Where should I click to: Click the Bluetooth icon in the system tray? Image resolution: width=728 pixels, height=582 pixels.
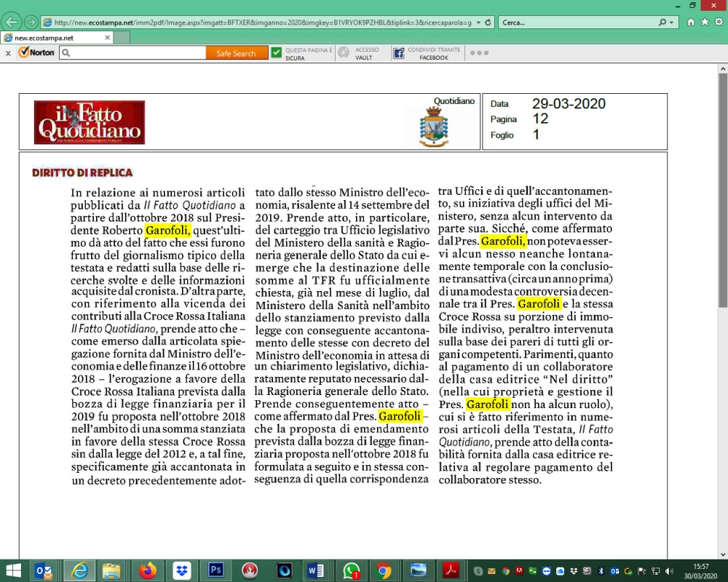coord(601,571)
